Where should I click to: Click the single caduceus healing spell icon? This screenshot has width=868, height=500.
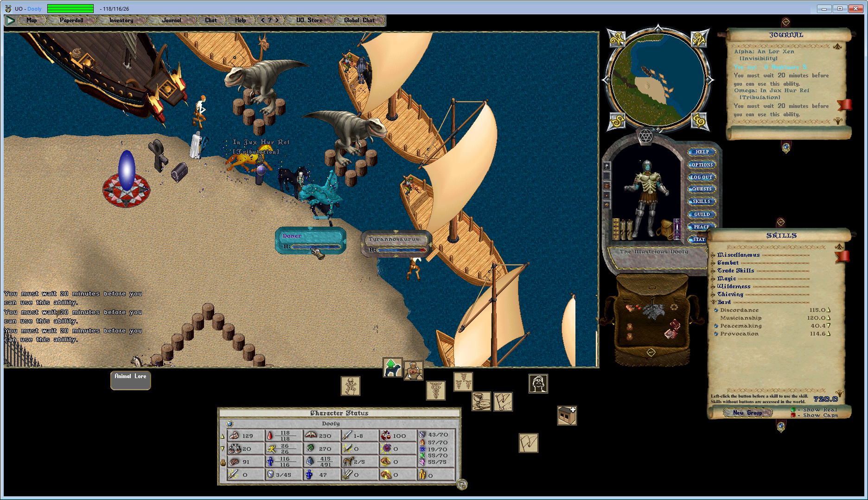(x=436, y=391)
